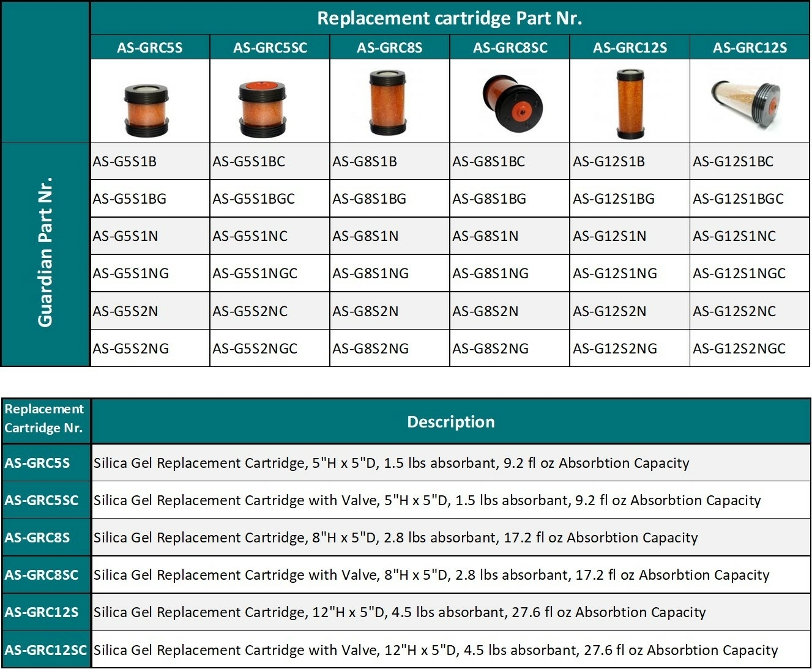Open the AS-GRC8S cartridge product image
This screenshot has width=812, height=669.
click(x=388, y=102)
